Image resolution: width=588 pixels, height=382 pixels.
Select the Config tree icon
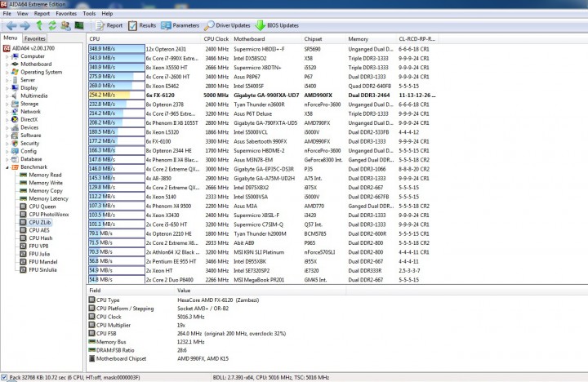[15, 151]
